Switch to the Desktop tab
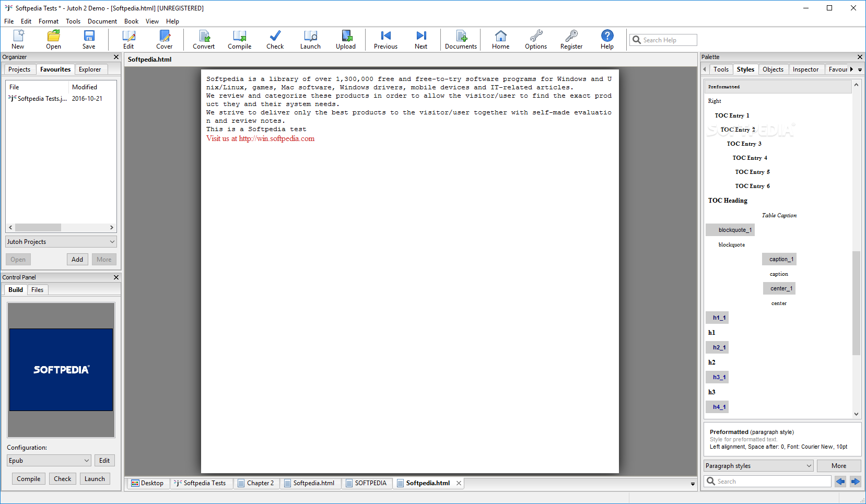The height and width of the screenshot is (504, 866). coord(147,483)
